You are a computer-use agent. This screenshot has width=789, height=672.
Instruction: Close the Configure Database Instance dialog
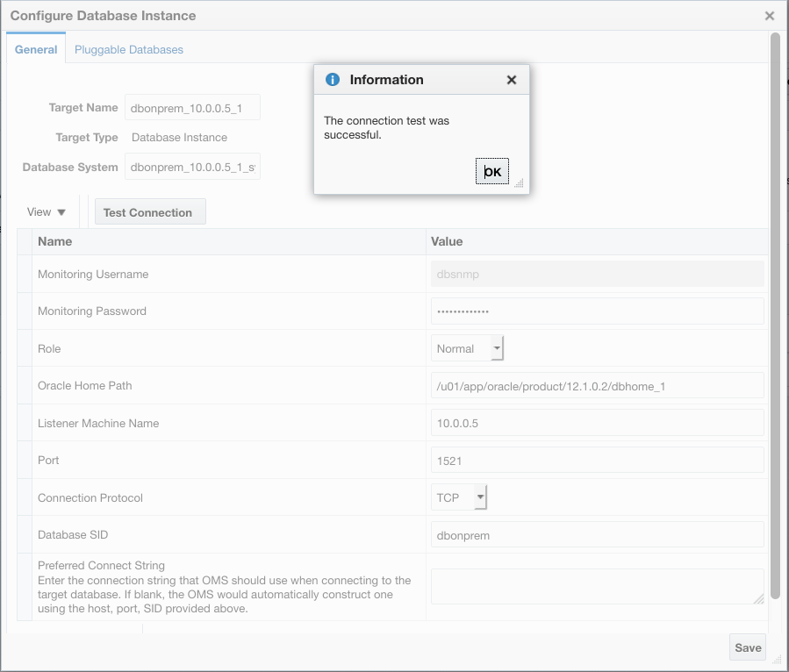tap(770, 16)
